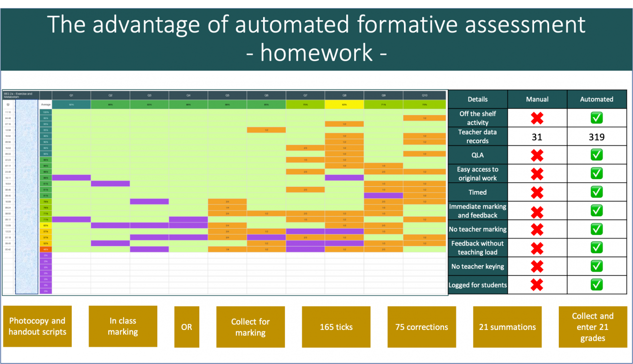Click the green check for Off the shelf activity
Viewport: 633px width, 364px height.
(597, 118)
